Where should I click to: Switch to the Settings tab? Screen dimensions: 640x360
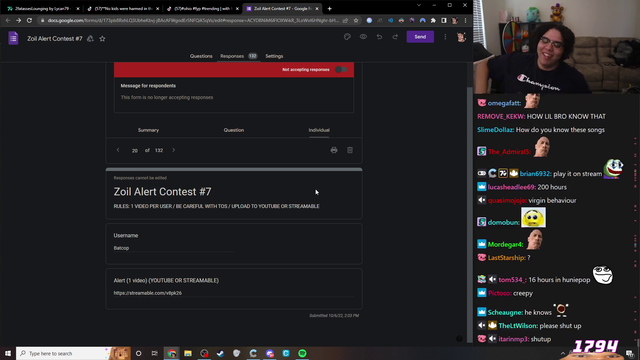[x=274, y=56]
